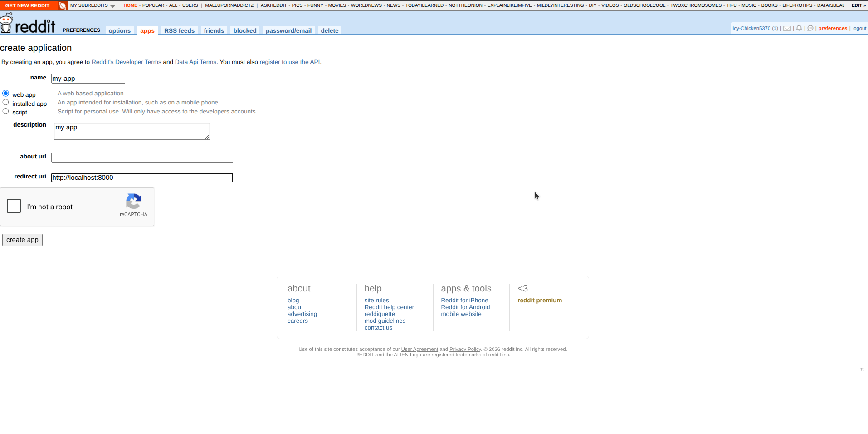Check the I'm not a robot box

click(x=14, y=206)
